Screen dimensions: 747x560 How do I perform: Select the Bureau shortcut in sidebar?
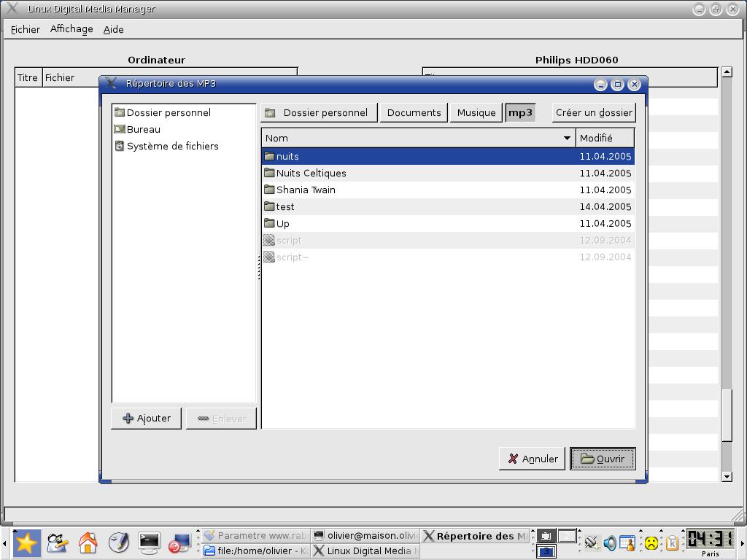[x=143, y=129]
